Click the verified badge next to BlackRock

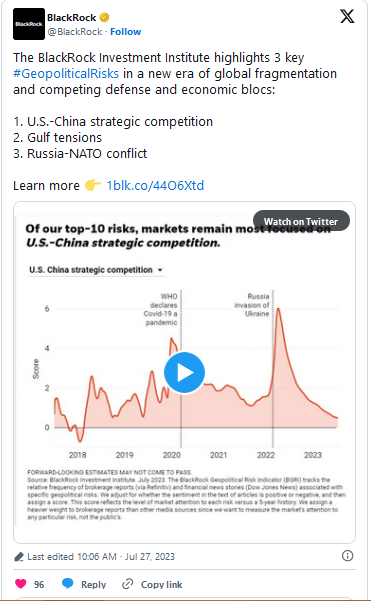coord(104,18)
